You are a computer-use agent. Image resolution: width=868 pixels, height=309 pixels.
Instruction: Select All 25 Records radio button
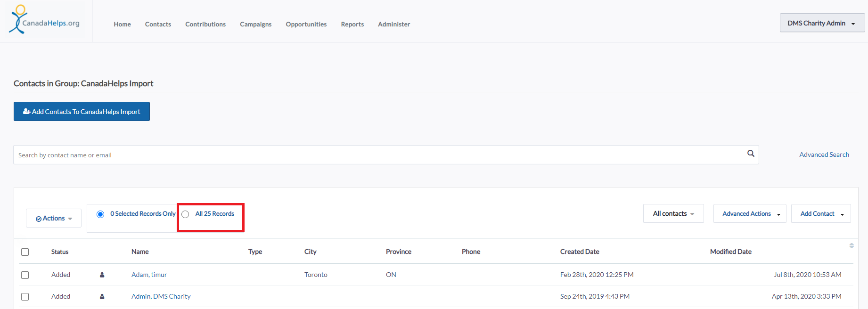(x=185, y=214)
